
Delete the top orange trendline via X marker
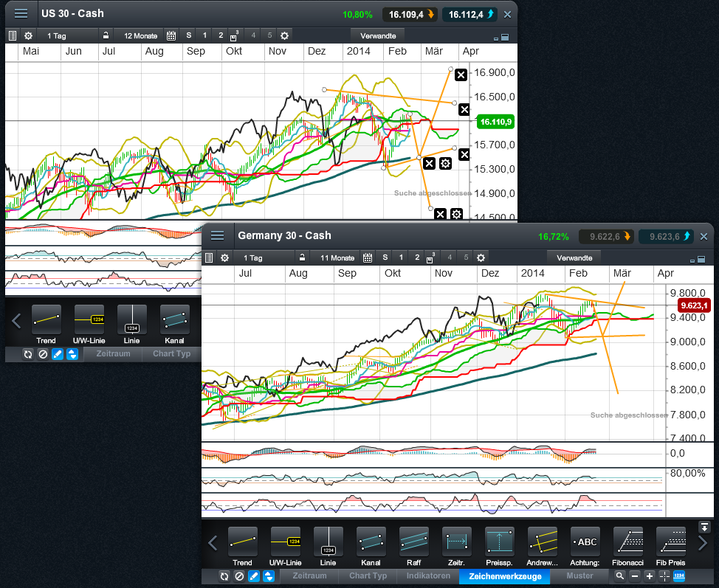coord(461,75)
